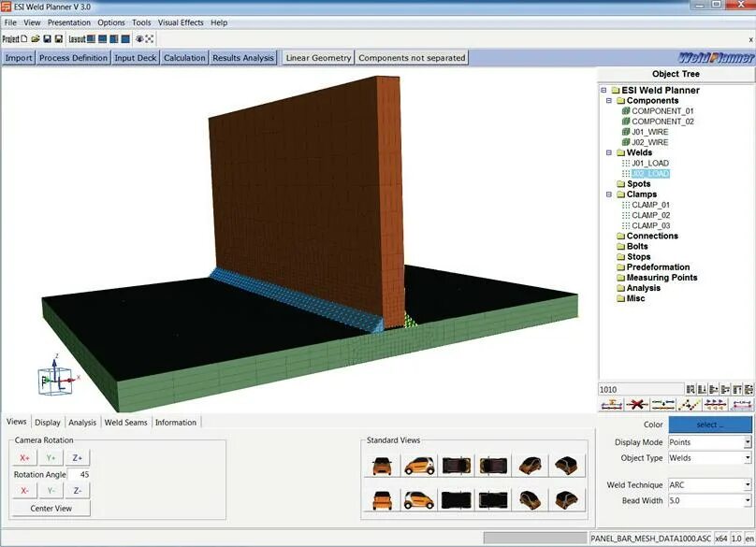Select the Predeformation folder

point(658,267)
